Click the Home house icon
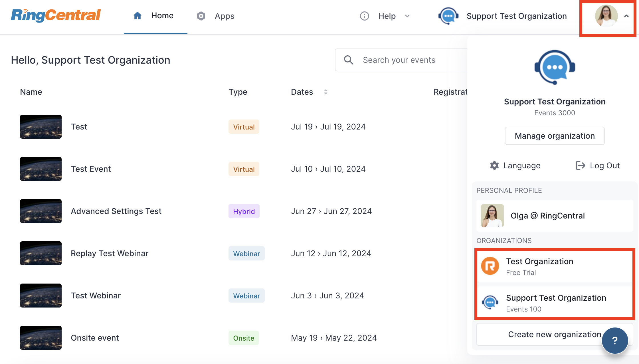The image size is (639, 364). pyautogui.click(x=137, y=16)
